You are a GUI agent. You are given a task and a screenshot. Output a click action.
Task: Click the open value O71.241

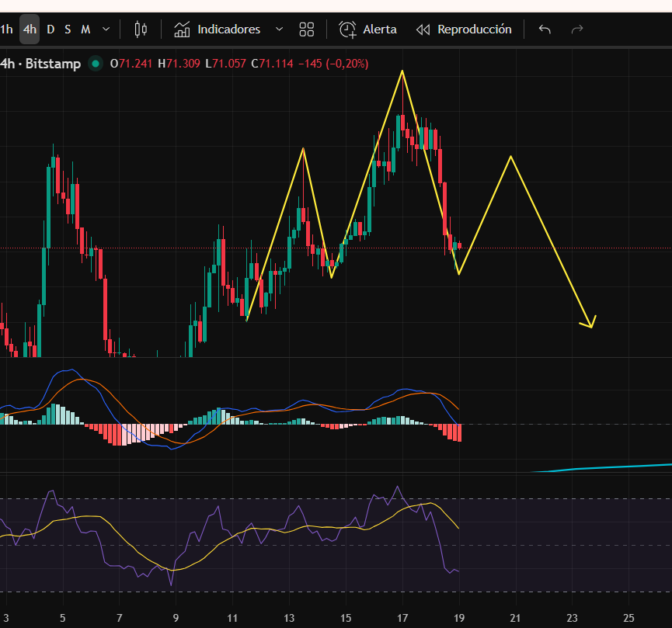[x=131, y=64]
